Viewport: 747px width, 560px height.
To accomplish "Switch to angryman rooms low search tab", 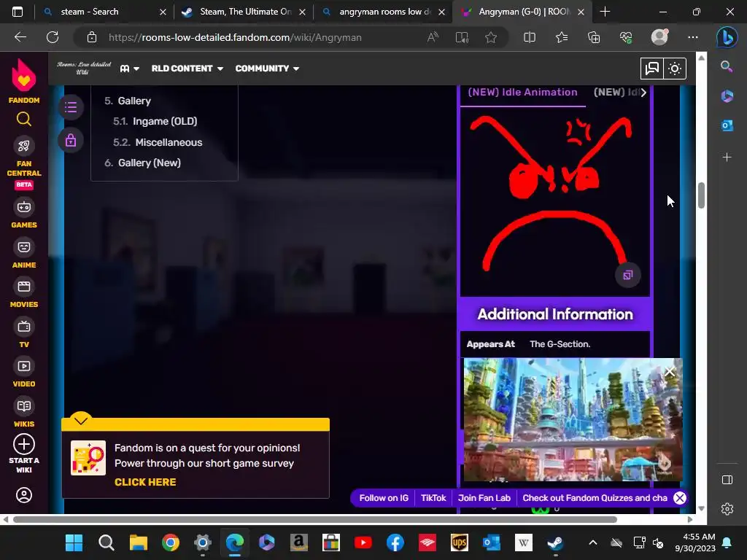I will point(385,12).
